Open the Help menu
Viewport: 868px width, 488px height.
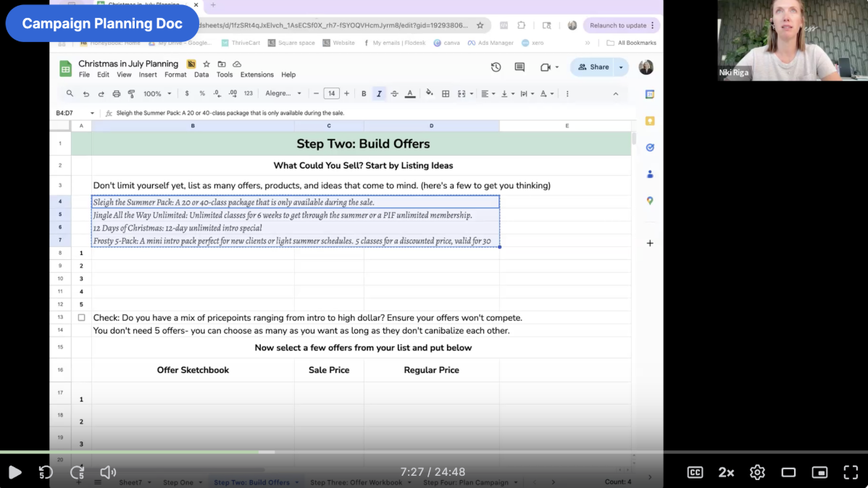click(288, 75)
